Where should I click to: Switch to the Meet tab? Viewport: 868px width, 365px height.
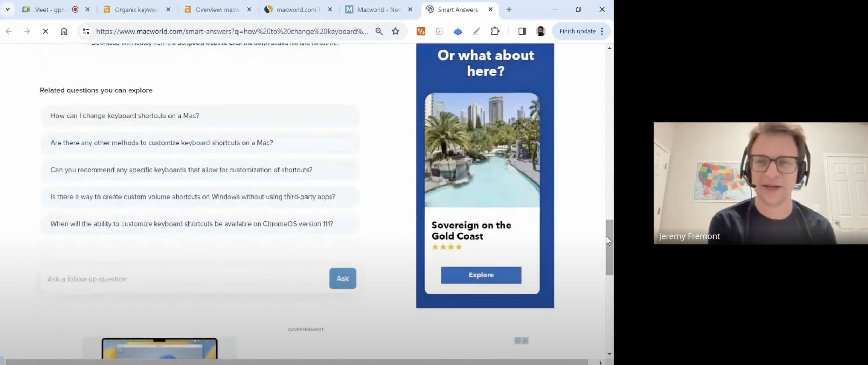point(50,9)
